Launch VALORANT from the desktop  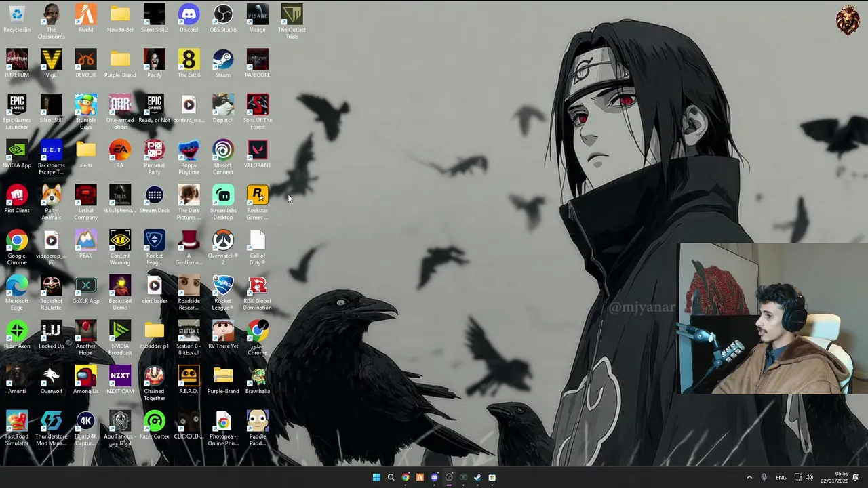[x=258, y=155]
